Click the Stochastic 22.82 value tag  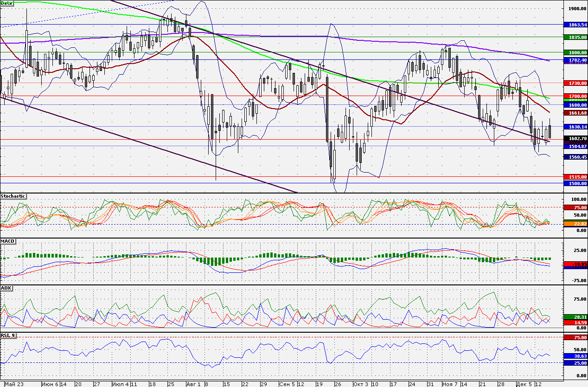tap(575, 224)
